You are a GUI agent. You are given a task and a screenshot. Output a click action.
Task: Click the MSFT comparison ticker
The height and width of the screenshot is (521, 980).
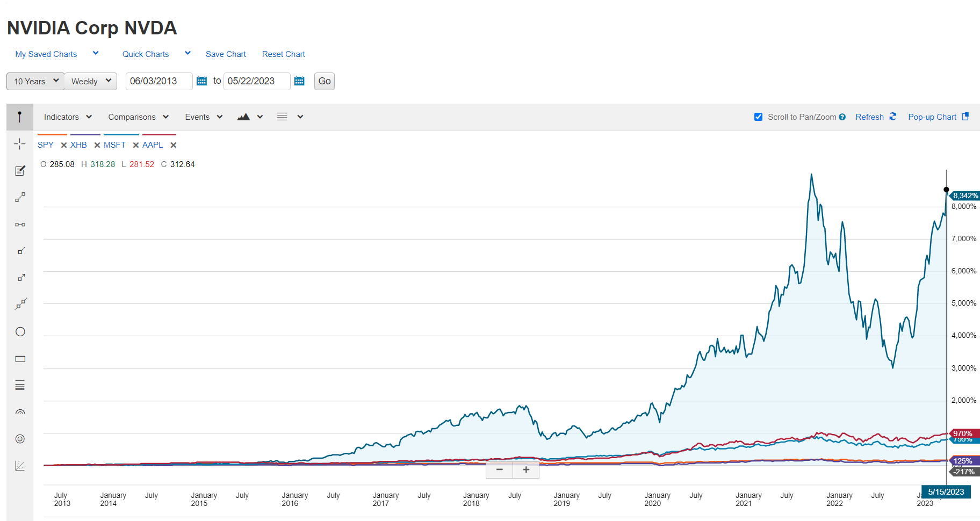(114, 145)
